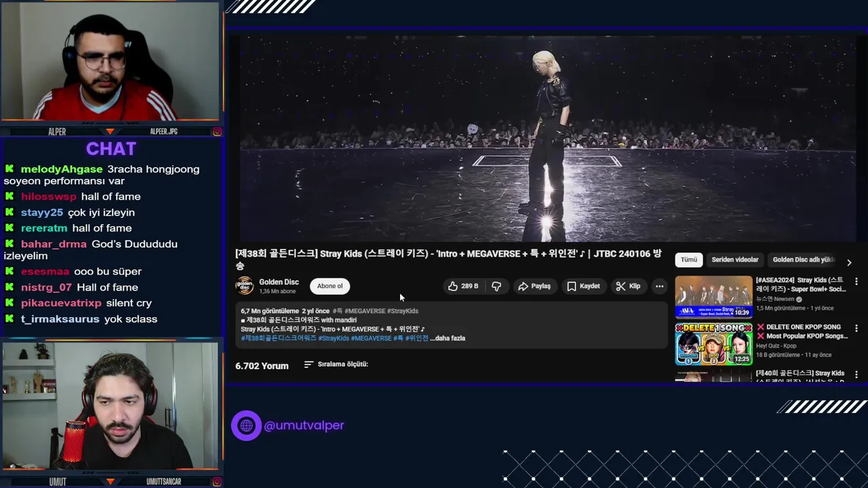Subscribe with the Abone ol button
Screen dimensions: 868x488
point(330,286)
